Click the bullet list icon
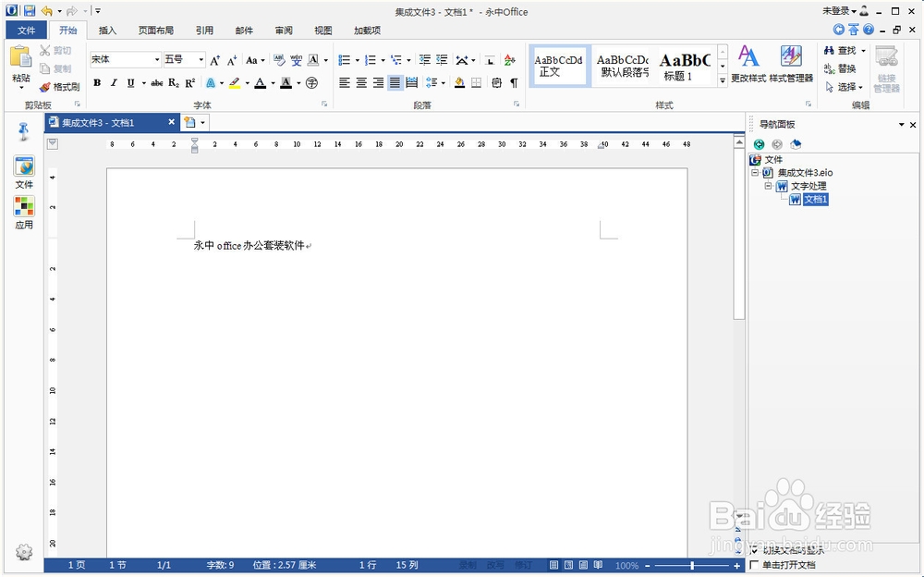 click(x=345, y=59)
